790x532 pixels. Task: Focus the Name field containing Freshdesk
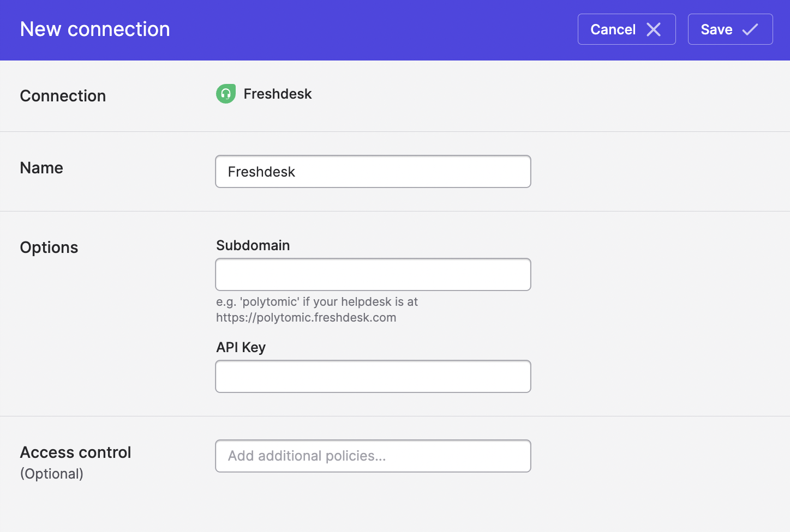[x=373, y=172]
